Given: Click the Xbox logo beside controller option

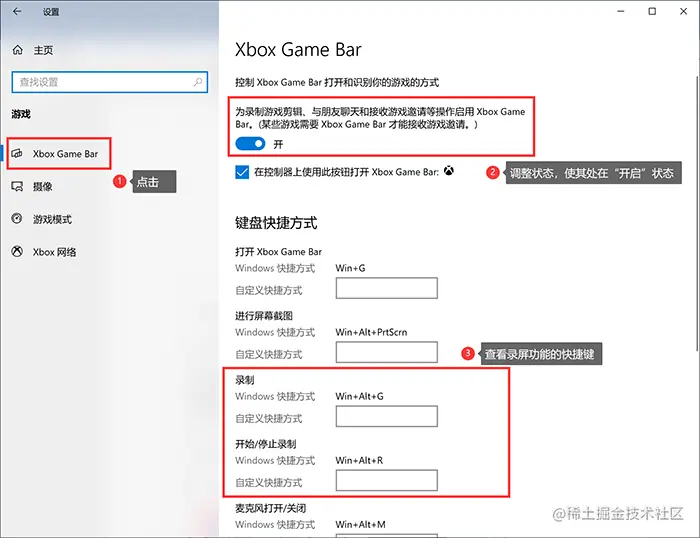Looking at the screenshot, I should coord(449,171).
